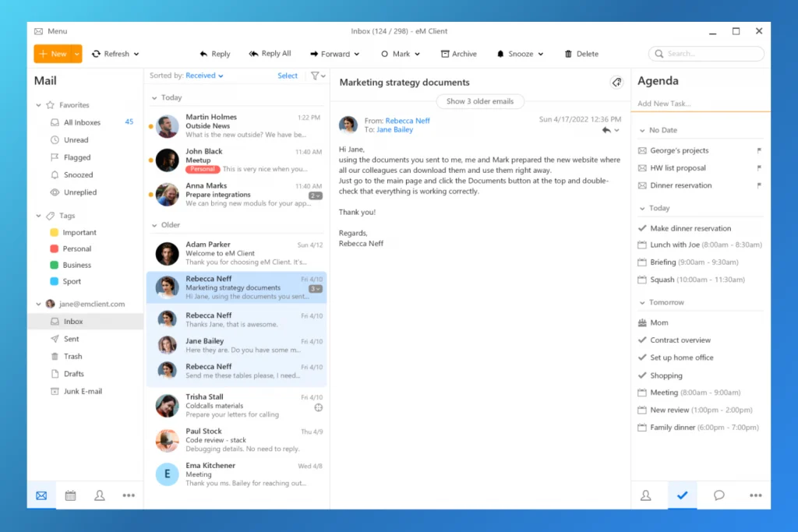
Task: Open the Flagged folder
Action: click(x=77, y=157)
